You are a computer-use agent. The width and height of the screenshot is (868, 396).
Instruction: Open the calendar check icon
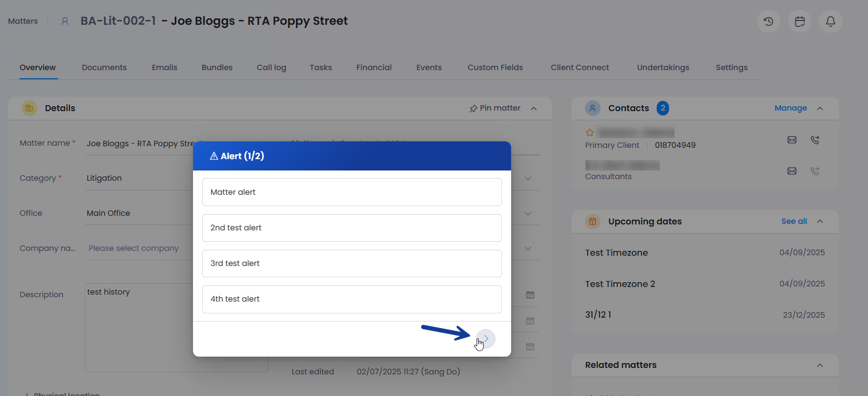800,22
